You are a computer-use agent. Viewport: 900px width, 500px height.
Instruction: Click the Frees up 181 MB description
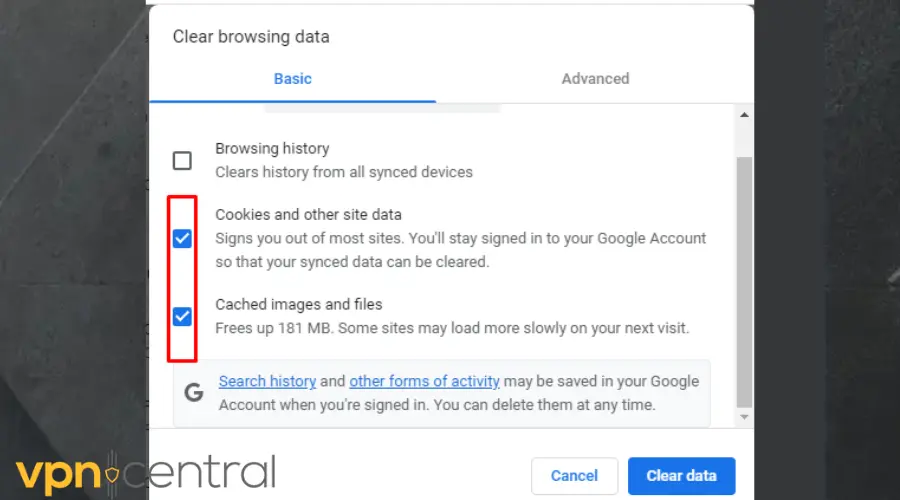(452, 328)
